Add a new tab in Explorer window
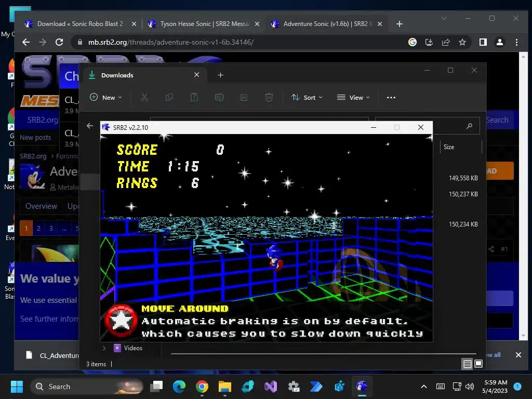The width and height of the screenshot is (532, 399). [220, 75]
